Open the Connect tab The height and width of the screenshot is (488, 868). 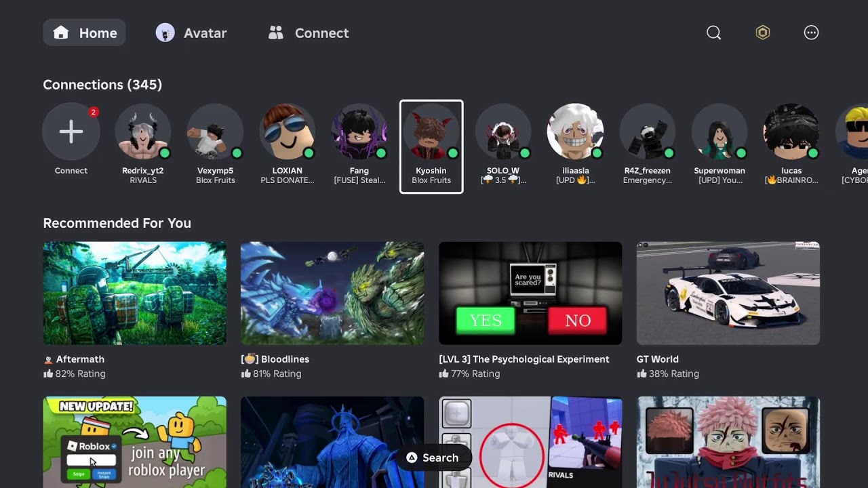[x=308, y=33]
